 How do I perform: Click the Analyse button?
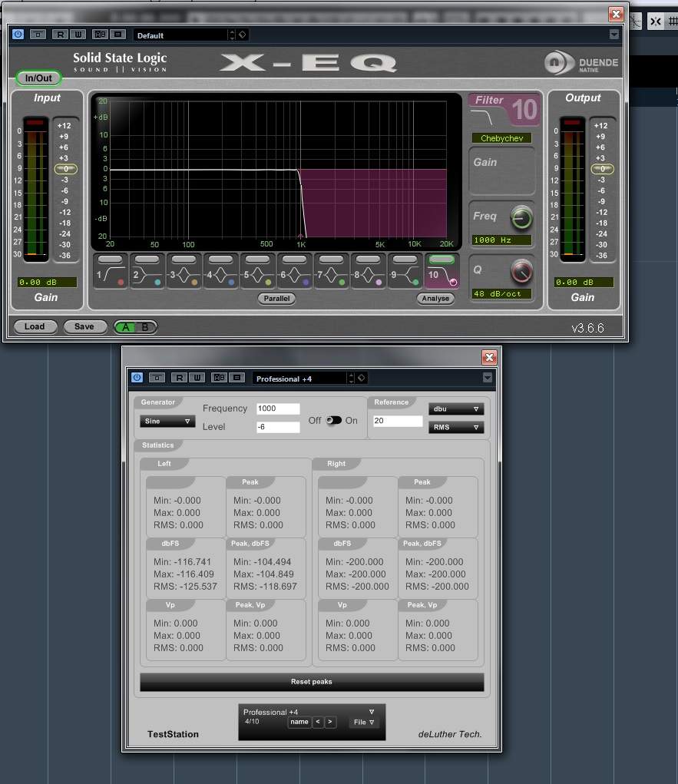tap(435, 299)
